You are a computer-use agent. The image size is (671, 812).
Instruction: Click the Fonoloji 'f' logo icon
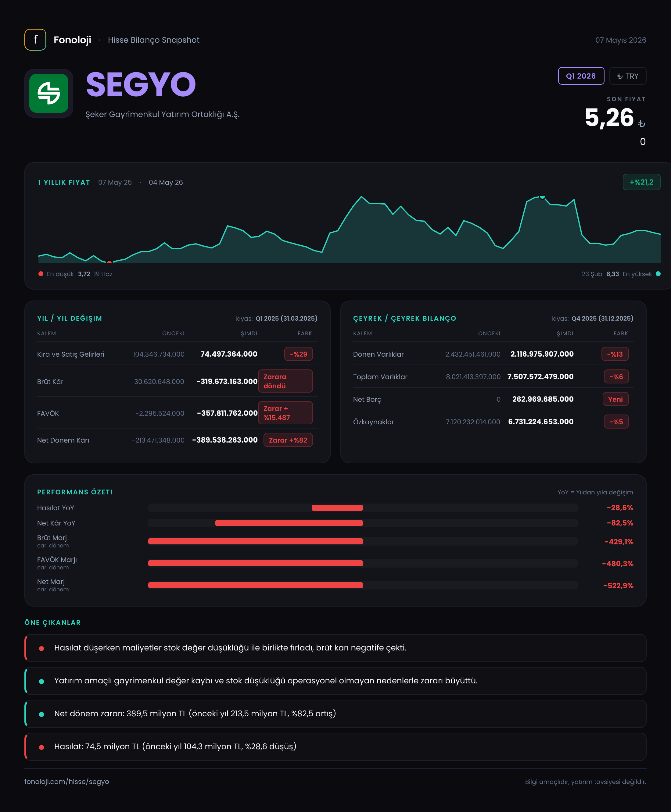click(35, 40)
